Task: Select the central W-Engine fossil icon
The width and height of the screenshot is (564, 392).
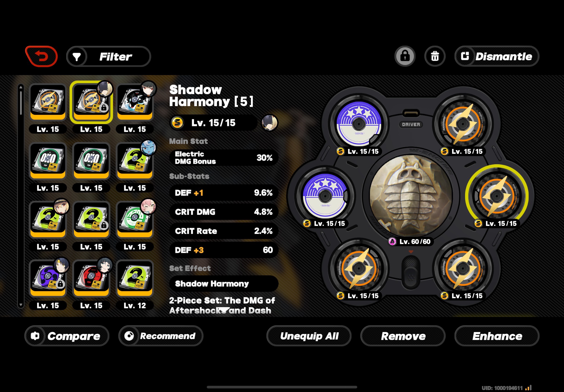Action: point(411,196)
